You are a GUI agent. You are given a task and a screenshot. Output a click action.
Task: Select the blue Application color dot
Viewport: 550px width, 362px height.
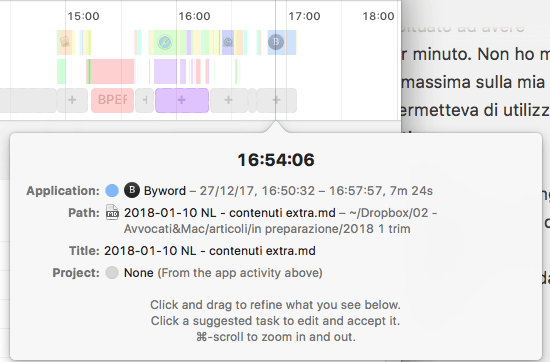112,190
